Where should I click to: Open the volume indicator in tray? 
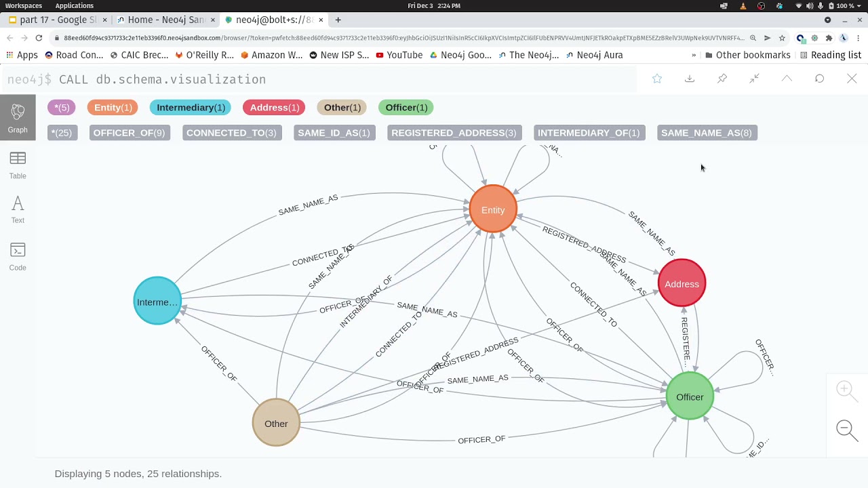pyautogui.click(x=810, y=5)
